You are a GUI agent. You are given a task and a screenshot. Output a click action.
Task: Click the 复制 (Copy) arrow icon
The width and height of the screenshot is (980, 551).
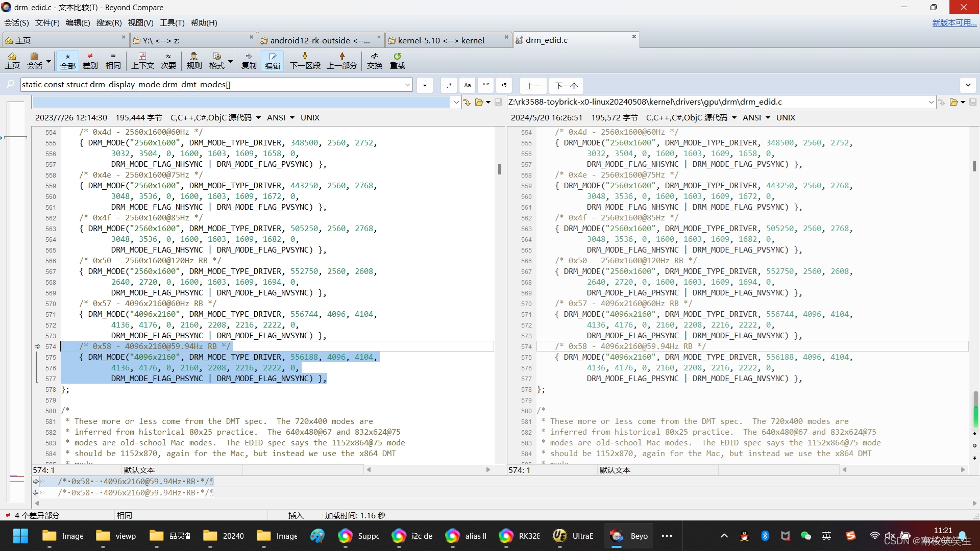[249, 60]
